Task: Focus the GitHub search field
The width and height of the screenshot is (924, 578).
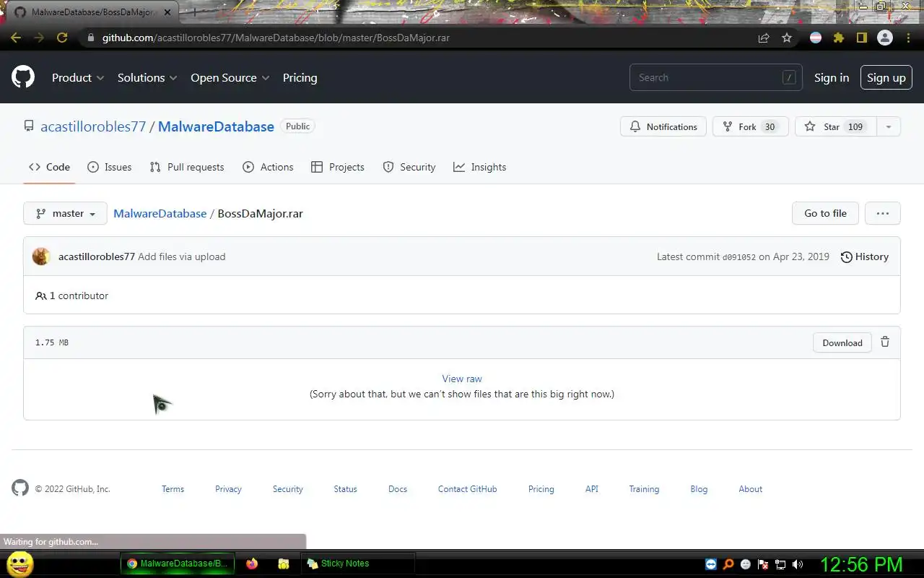Action: click(716, 77)
